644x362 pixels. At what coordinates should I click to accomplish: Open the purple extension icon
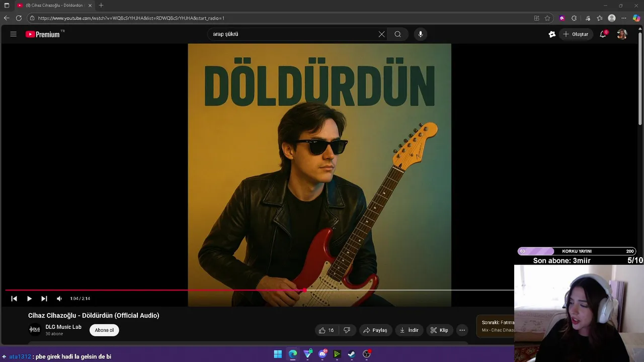pos(562,18)
